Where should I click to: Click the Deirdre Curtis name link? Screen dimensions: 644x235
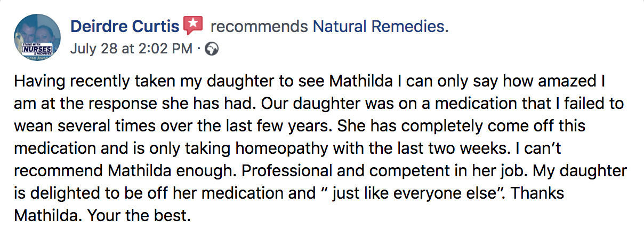126,26
